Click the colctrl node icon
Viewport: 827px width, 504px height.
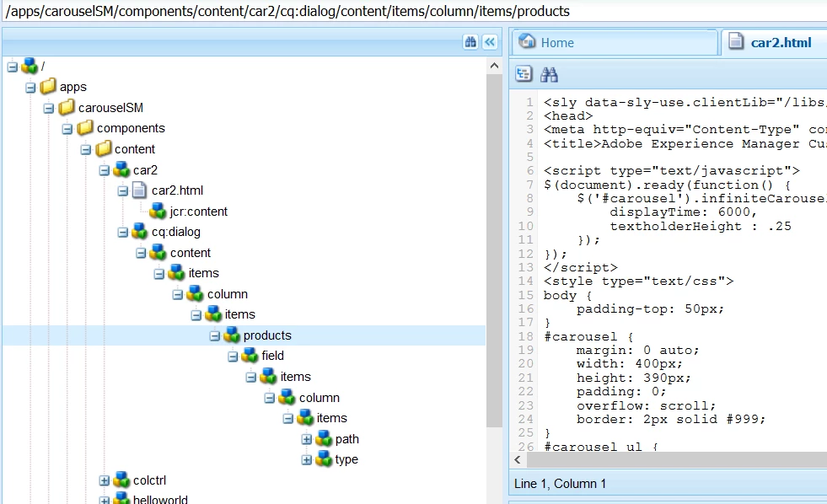[x=122, y=480]
